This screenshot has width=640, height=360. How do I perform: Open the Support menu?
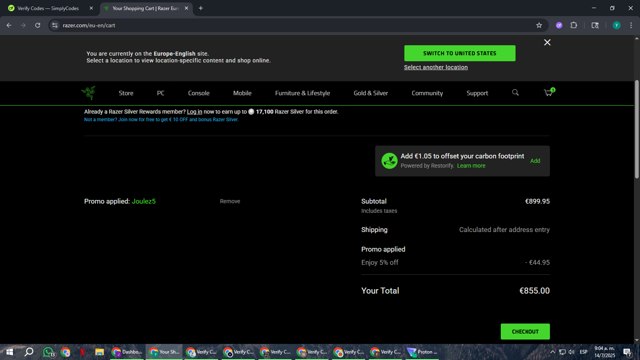pyautogui.click(x=477, y=93)
